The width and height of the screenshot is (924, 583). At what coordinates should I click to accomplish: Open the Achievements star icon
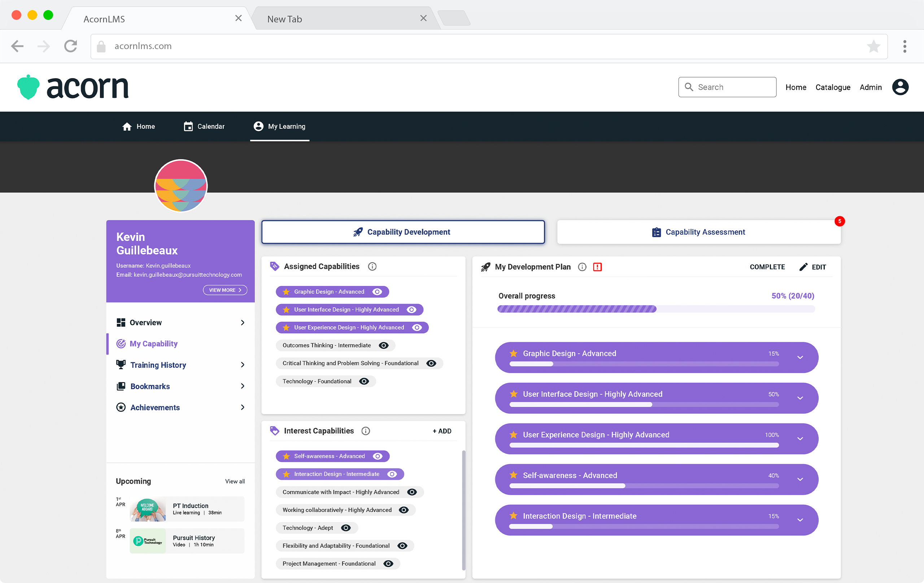click(x=121, y=407)
